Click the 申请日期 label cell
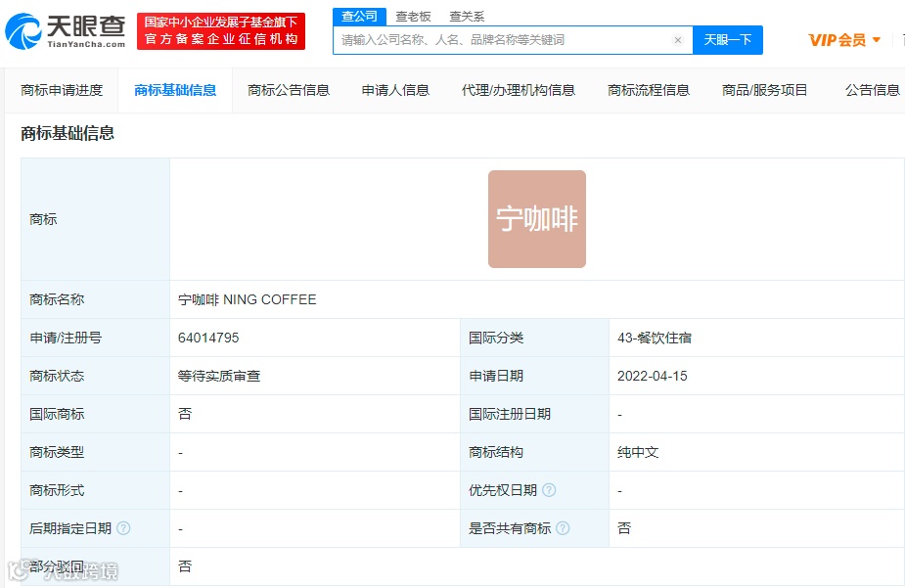This screenshot has height=588, width=905. pos(534,376)
